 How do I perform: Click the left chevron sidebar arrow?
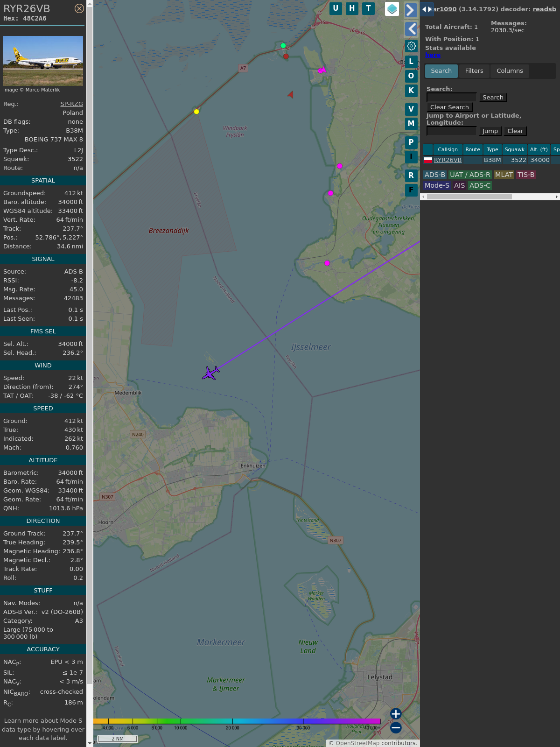(x=411, y=29)
